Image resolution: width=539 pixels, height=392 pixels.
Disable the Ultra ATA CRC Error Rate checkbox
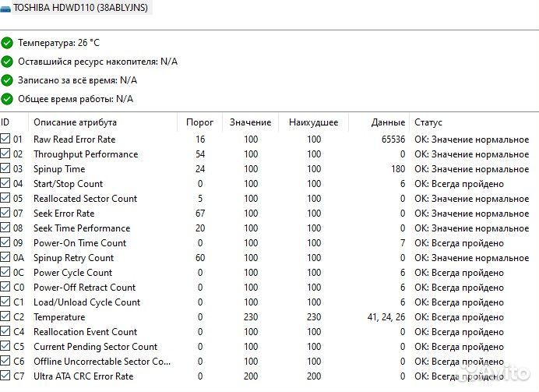pos(5,376)
